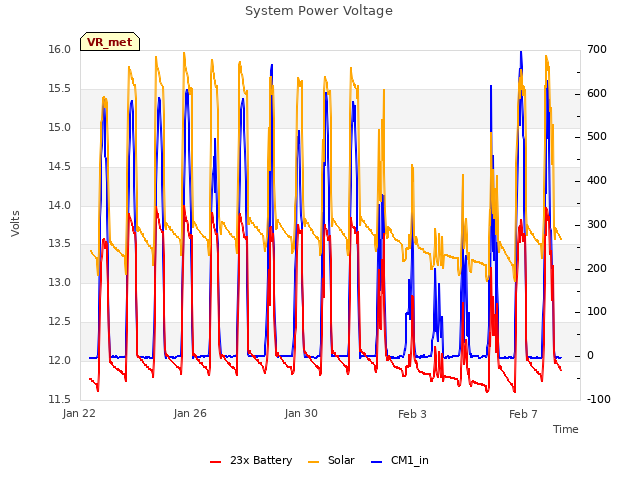
Task: Click the -100 right axis value
Action: click(x=599, y=399)
